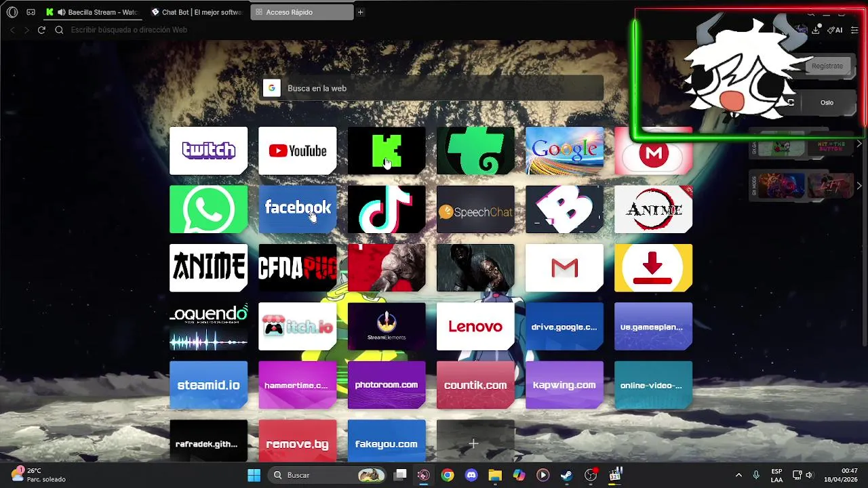Open File Explorer from the taskbar
This screenshot has width=868, height=488.
click(495, 475)
